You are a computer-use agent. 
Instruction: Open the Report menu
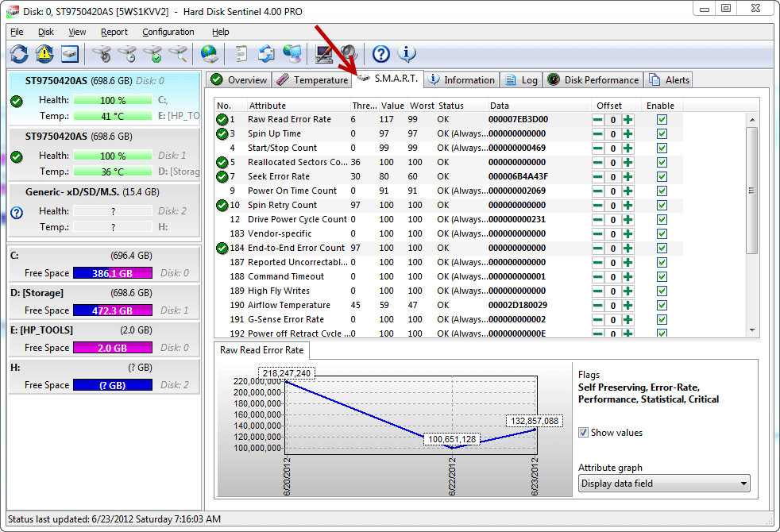114,32
